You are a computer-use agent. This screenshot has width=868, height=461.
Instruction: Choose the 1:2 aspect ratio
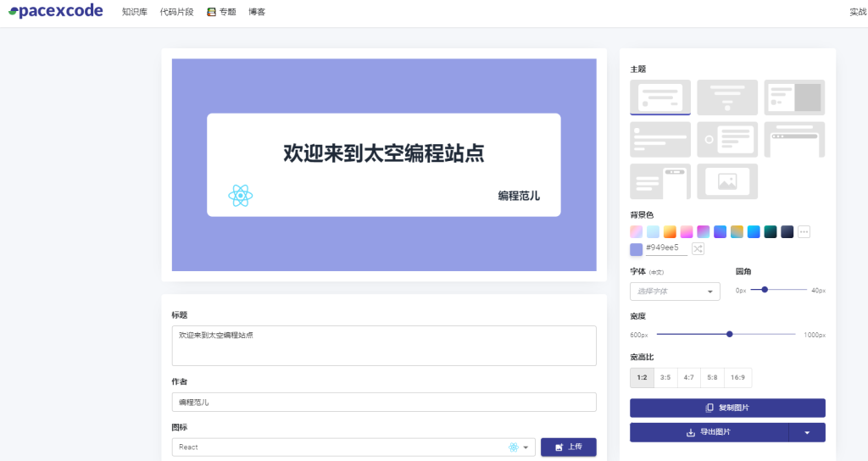pyautogui.click(x=643, y=377)
